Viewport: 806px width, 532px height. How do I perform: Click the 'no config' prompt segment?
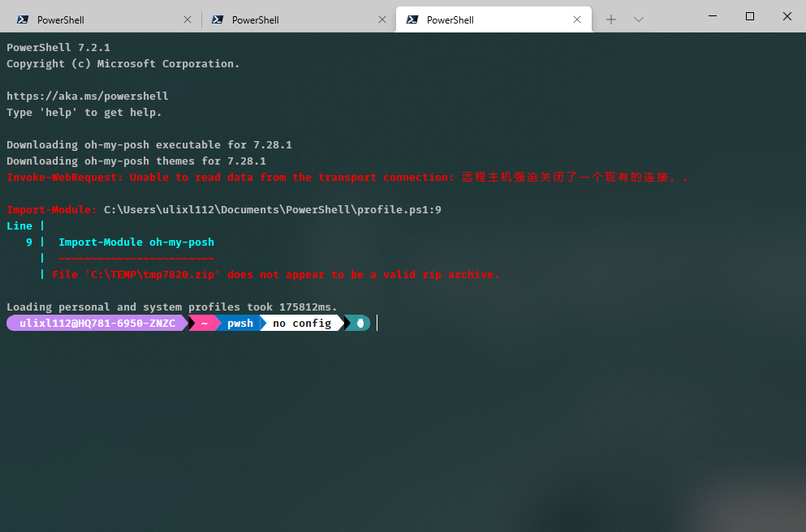(x=302, y=323)
